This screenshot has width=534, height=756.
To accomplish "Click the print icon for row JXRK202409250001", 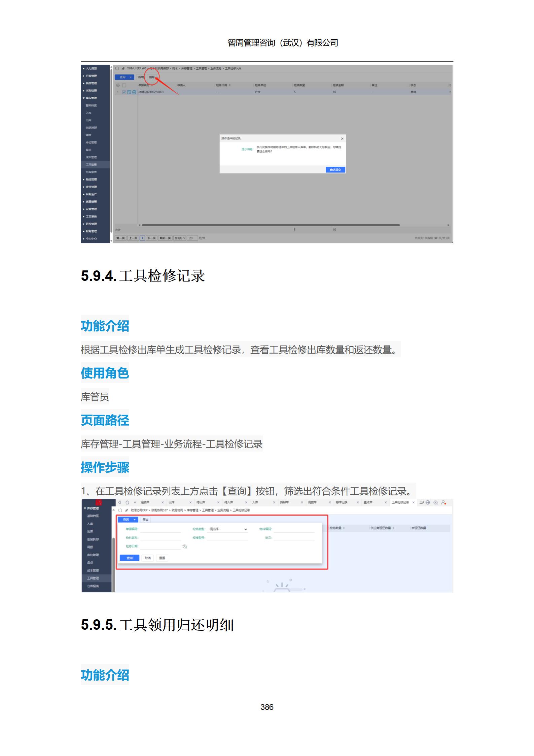I will (x=134, y=92).
